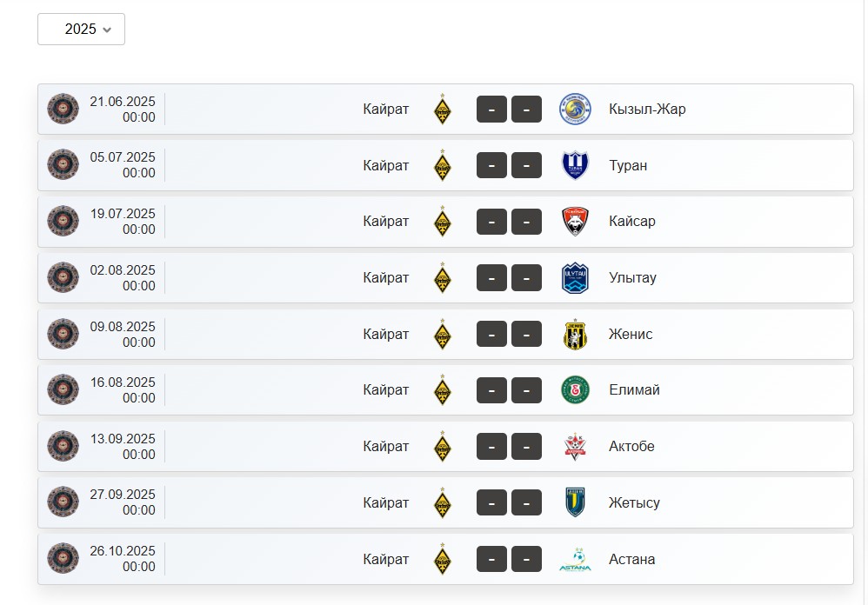Open the 02.08.2025 Кайрат vs Улытау match row

click(445, 277)
